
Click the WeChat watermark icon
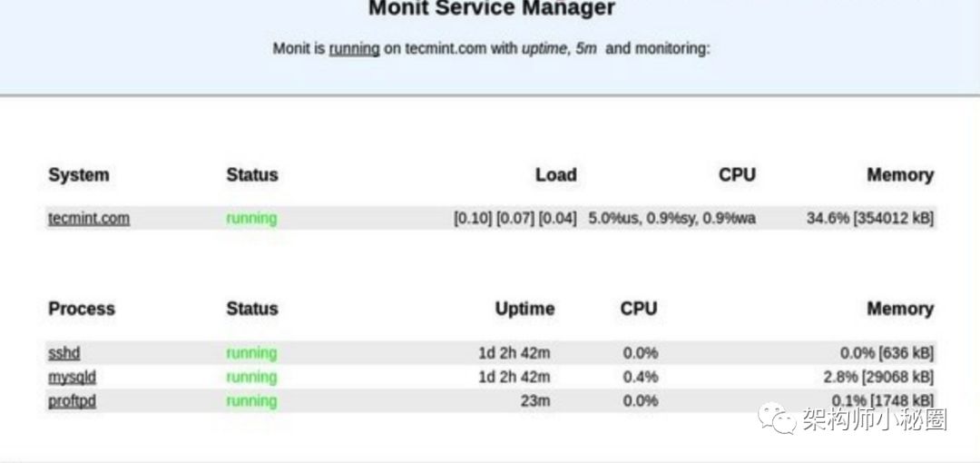point(777,418)
